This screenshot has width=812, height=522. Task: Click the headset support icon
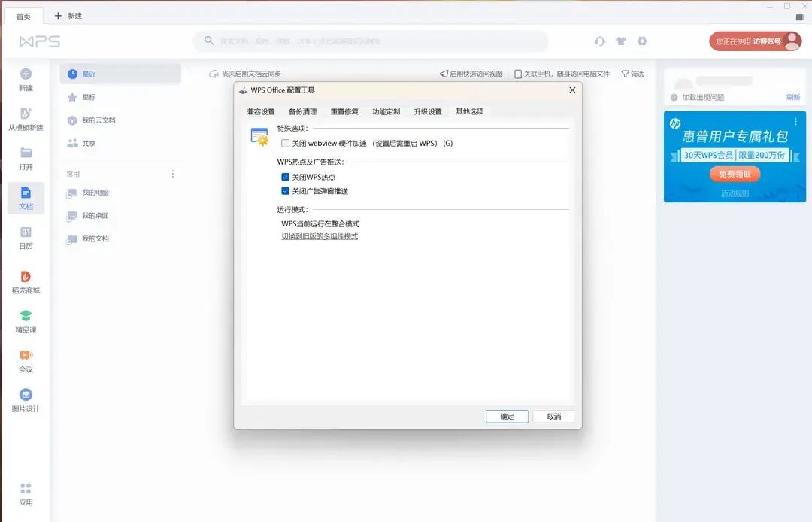[600, 41]
